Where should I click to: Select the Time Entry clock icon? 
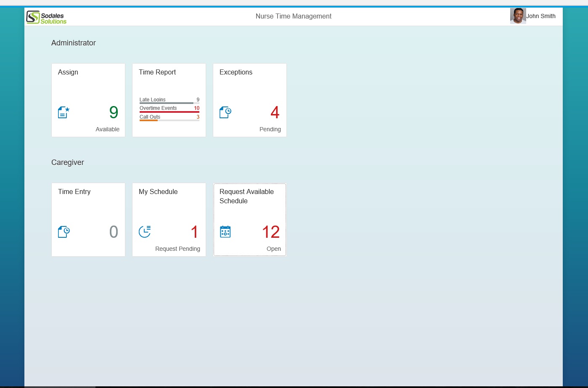click(63, 231)
